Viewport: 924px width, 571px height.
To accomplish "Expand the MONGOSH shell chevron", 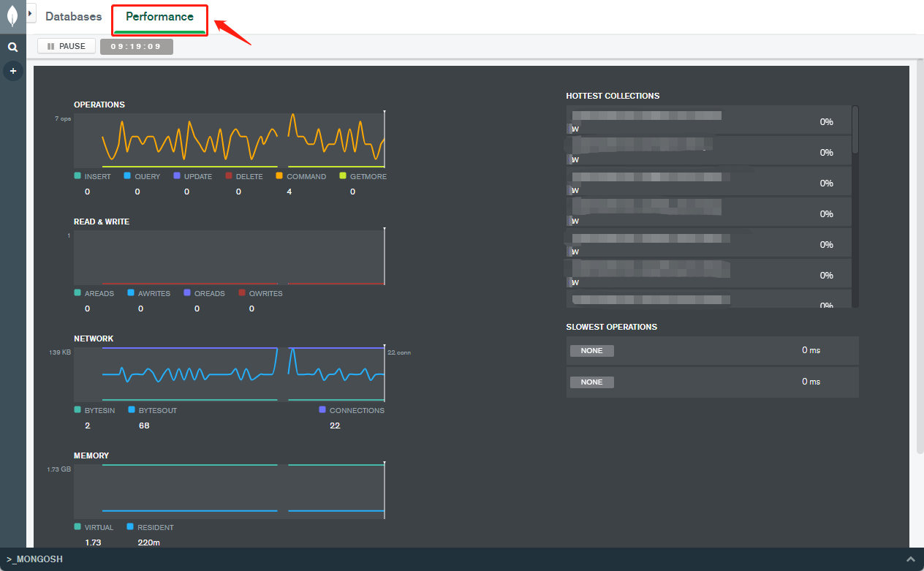I will (910, 559).
